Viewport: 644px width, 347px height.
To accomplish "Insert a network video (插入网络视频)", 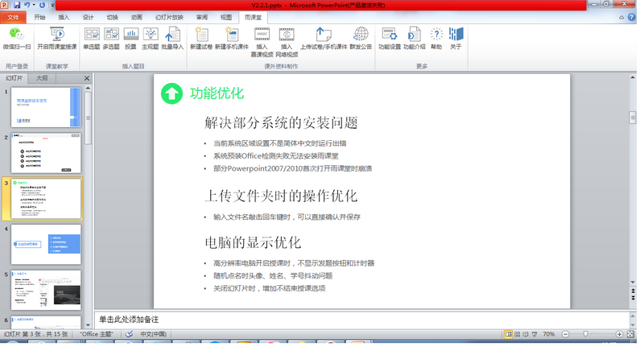I will pyautogui.click(x=287, y=42).
